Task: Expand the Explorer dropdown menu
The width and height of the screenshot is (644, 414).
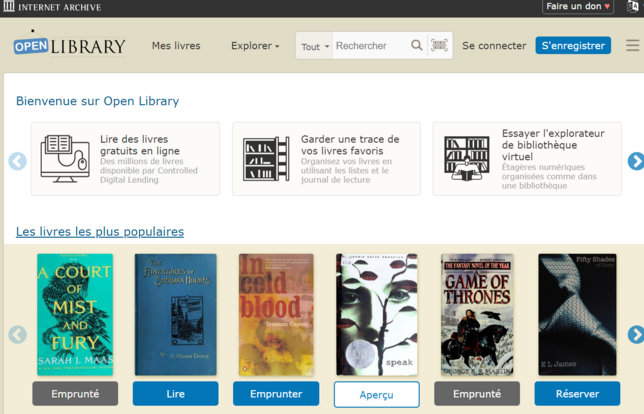Action: click(255, 46)
